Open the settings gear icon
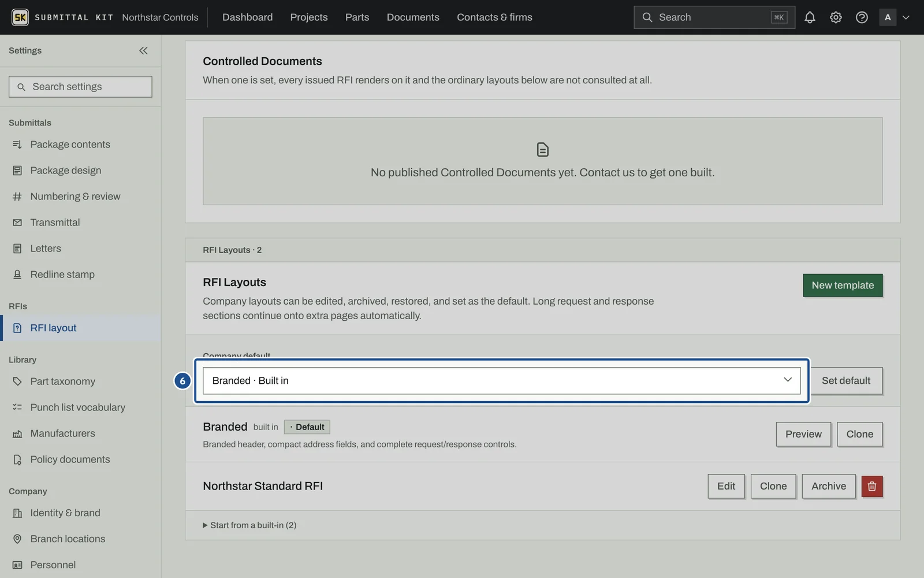Viewport: 924px width, 578px height. [x=836, y=17]
